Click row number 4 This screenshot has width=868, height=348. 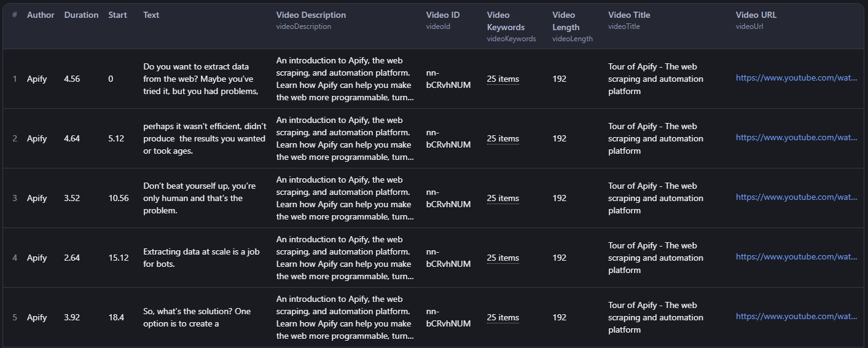(15, 258)
